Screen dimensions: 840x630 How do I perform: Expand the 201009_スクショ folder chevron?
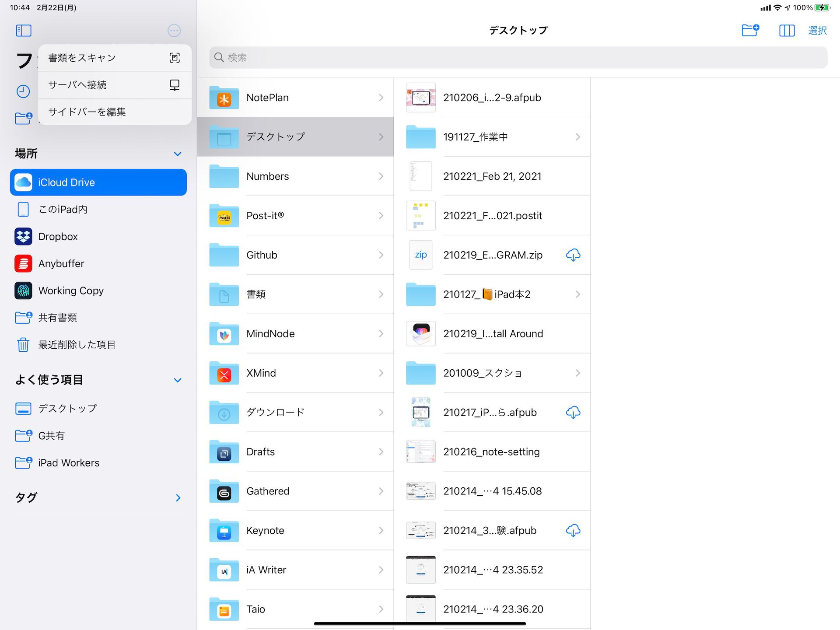578,373
